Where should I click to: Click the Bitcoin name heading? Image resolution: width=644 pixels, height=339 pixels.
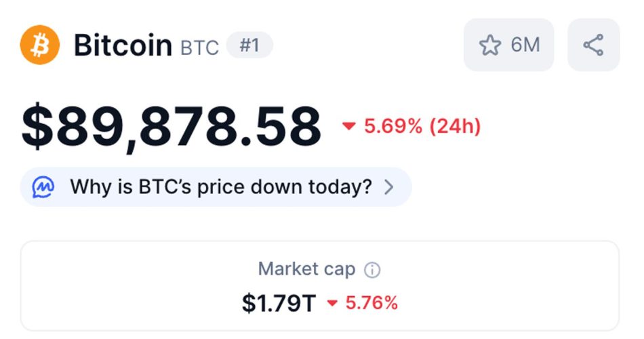pos(123,45)
